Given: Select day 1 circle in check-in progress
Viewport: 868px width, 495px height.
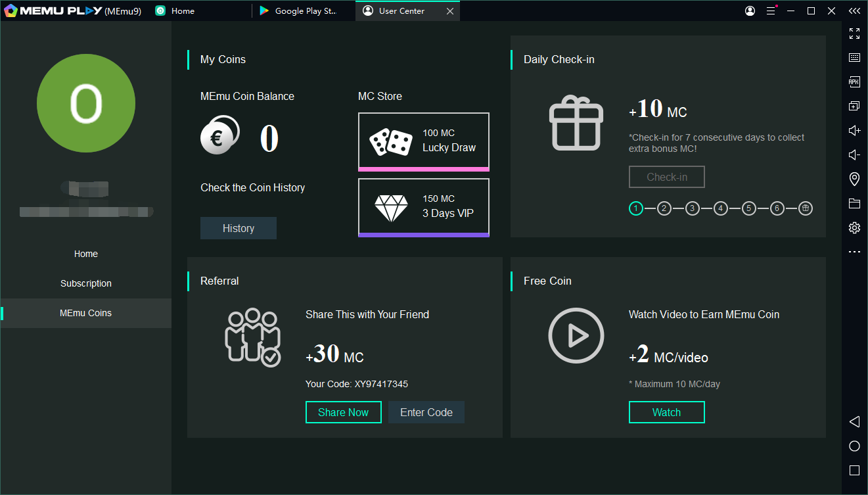Looking at the screenshot, I should tap(635, 208).
